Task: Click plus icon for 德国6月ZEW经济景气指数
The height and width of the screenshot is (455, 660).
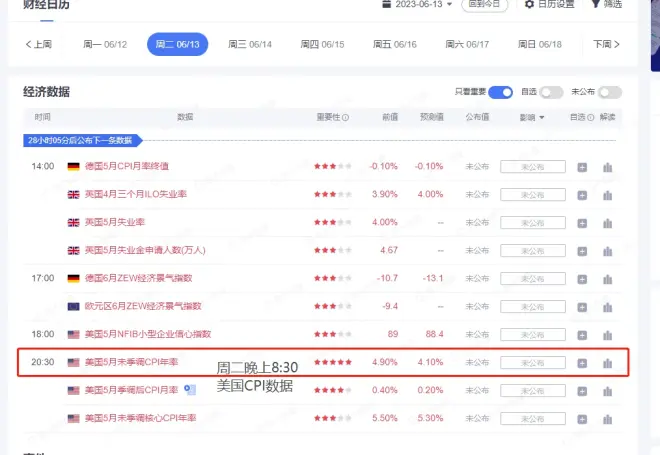Action: point(583,278)
